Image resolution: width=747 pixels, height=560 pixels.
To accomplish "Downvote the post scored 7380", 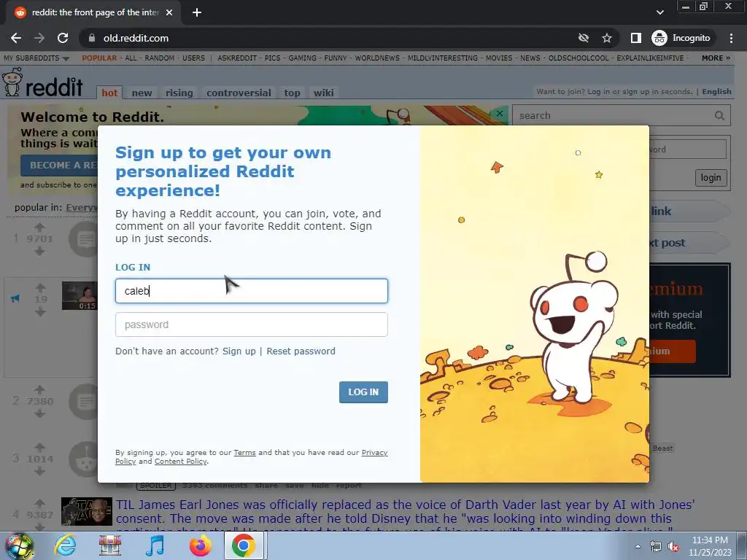I will point(39,413).
